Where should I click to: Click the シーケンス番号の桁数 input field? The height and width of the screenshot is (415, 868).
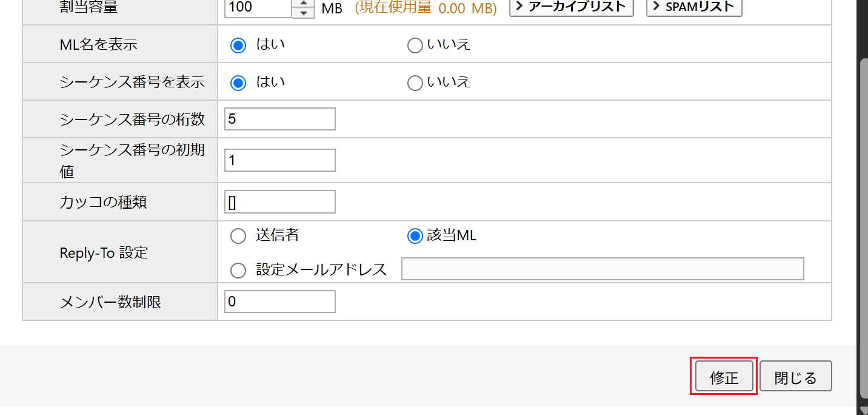279,119
